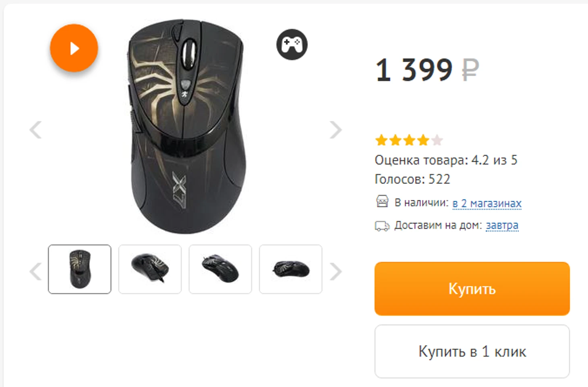Show previous main product photo
This screenshot has height=387, width=588.
tap(36, 130)
